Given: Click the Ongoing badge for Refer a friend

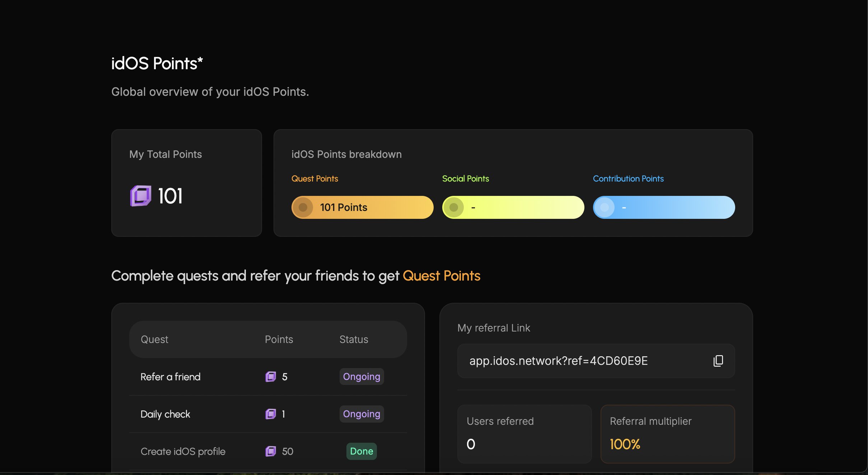Looking at the screenshot, I should click(361, 376).
